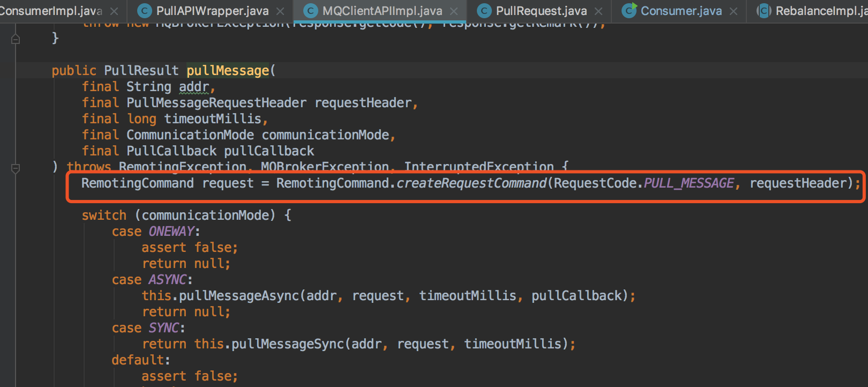Switch to the PullAPIWrapper.java tab
This screenshot has height=387, width=868.
(212, 11)
